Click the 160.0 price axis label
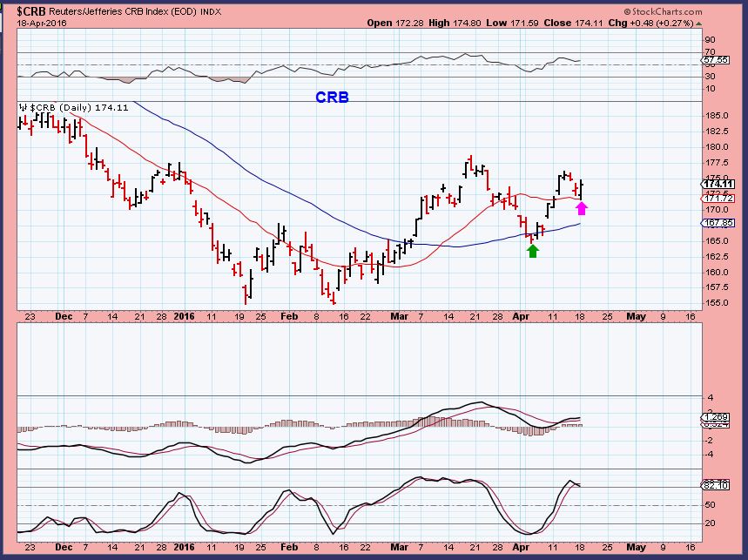Image resolution: width=748 pixels, height=560 pixels. coord(716,273)
